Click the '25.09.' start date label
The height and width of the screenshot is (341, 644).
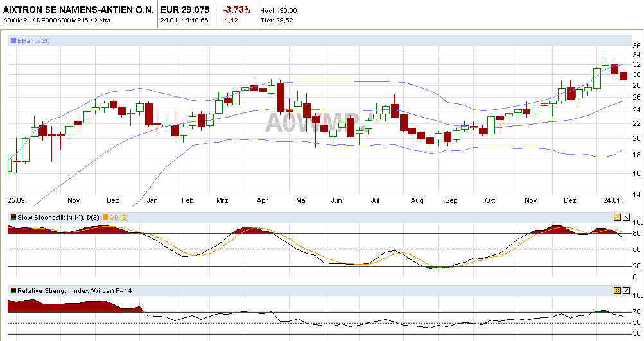pos(17,200)
